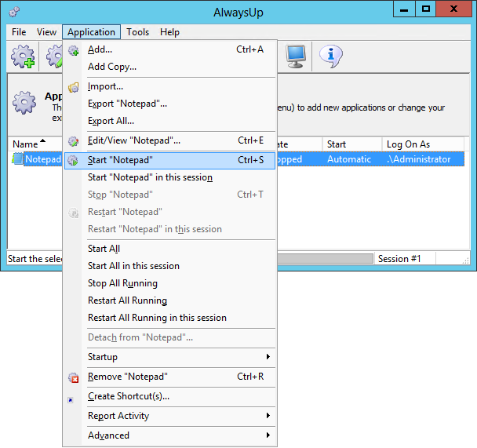477x448 pixels.
Task: Select Start All menu entry
Action: point(169,249)
